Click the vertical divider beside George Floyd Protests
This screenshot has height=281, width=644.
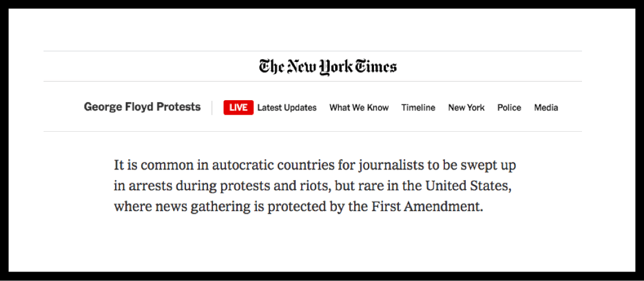click(x=212, y=107)
